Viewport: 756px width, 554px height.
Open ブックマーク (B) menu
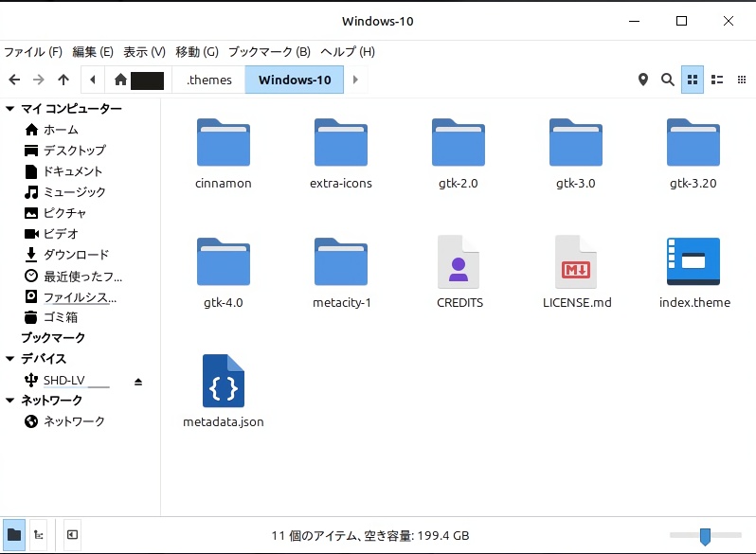269,51
